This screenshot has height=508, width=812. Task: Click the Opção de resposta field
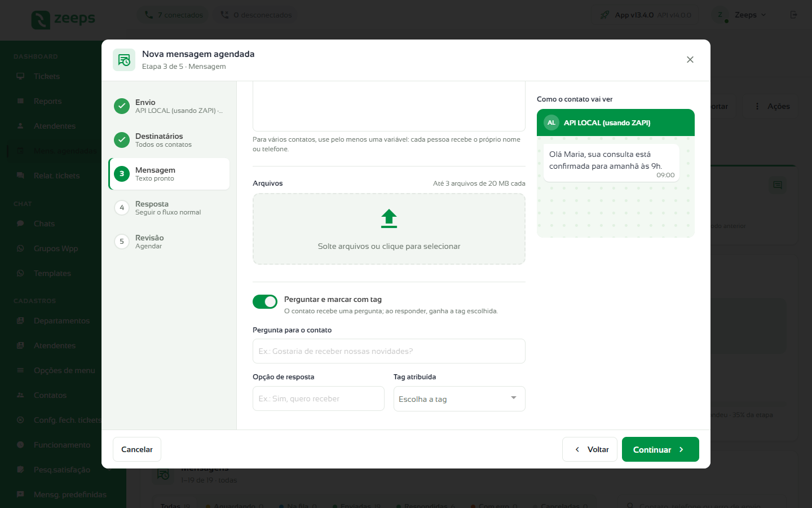tap(319, 398)
